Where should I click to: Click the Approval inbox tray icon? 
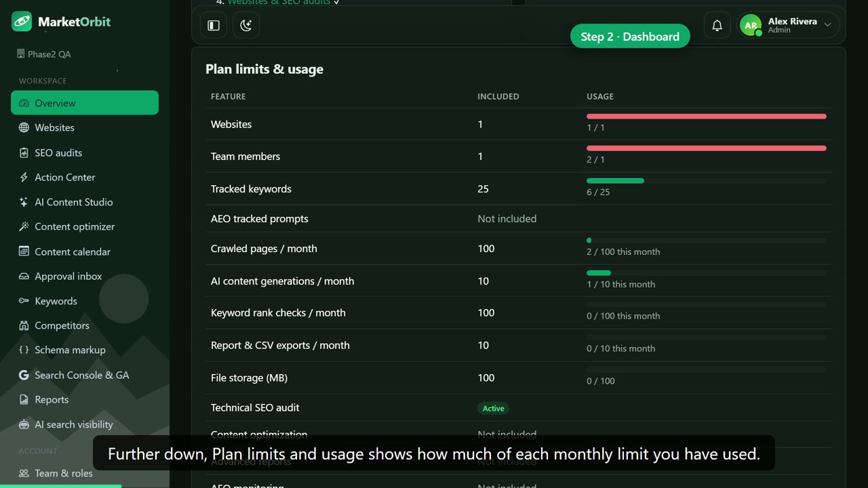24,276
